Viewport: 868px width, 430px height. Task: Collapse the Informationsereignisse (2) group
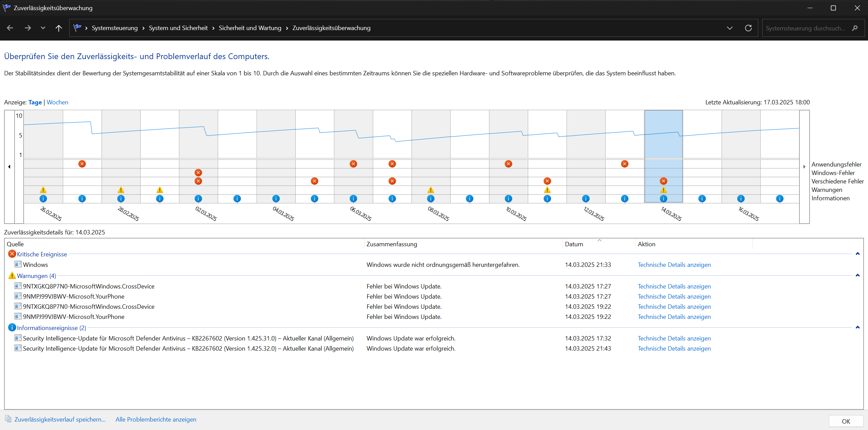[x=857, y=327]
